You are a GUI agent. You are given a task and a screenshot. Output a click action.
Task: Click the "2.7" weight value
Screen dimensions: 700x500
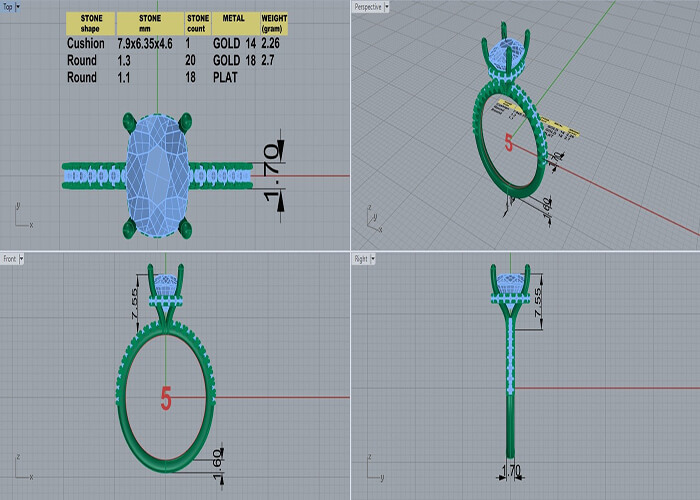(268, 60)
